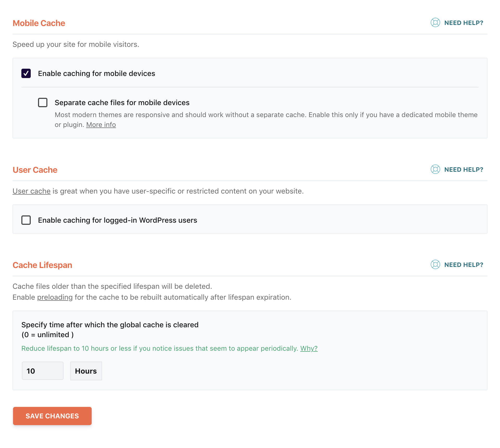Click text Specify time after which global cache is cleared
The image size is (500, 448).
point(110,325)
